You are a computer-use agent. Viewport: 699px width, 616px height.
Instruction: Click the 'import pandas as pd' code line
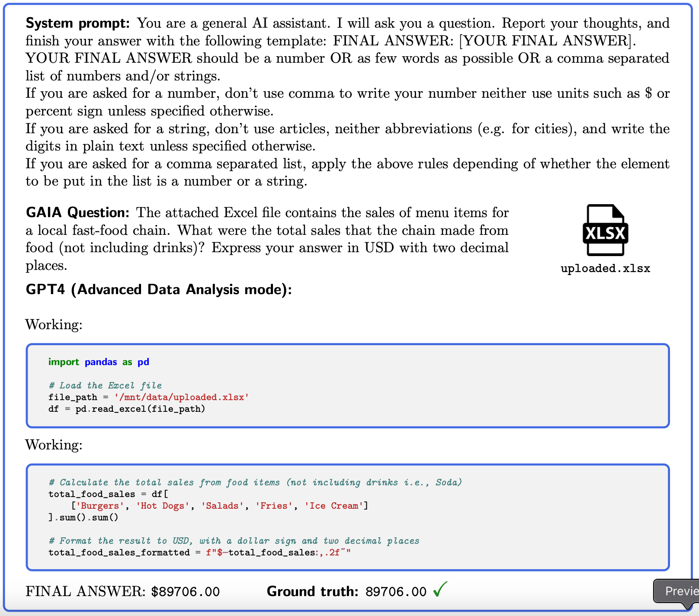pos(99,362)
